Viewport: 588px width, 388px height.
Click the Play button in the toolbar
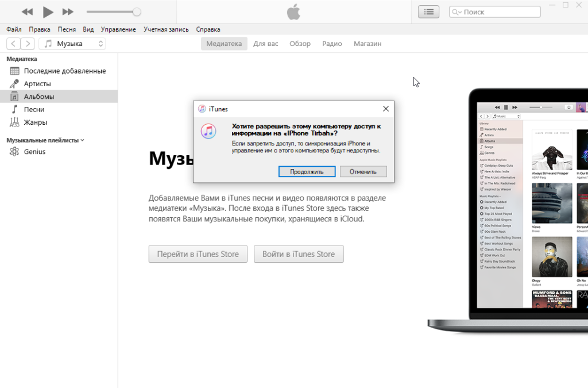click(48, 11)
